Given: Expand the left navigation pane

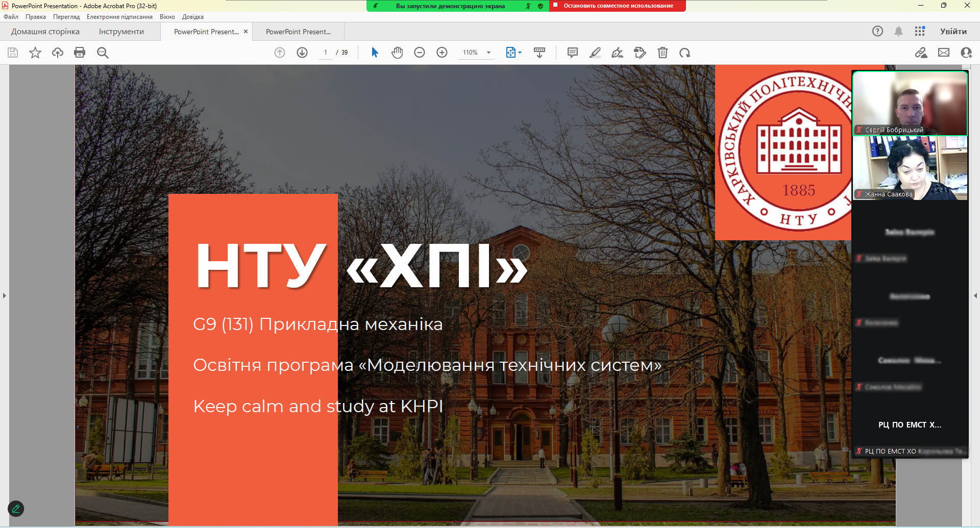Looking at the screenshot, I should (5, 295).
